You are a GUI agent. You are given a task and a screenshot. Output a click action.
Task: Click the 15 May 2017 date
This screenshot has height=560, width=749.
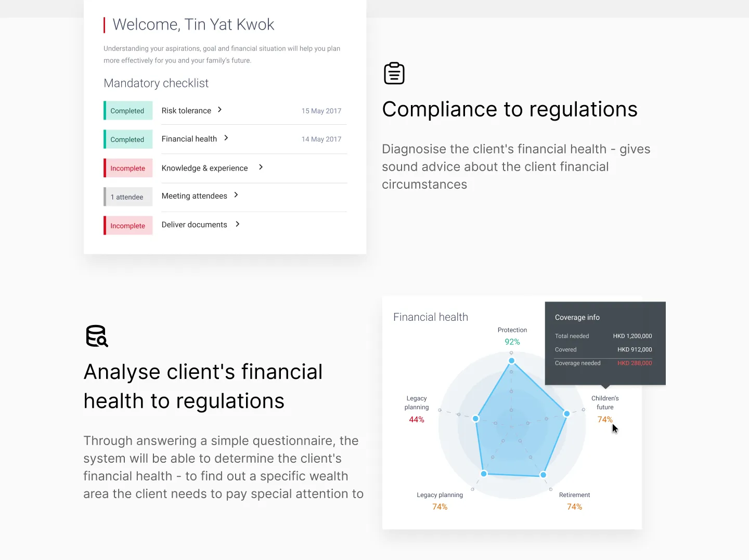point(321,111)
